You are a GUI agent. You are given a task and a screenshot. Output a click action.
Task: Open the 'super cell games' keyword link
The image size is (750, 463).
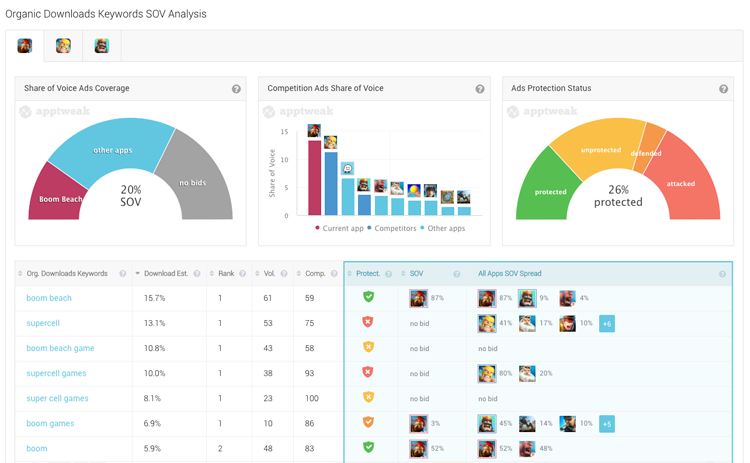(57, 398)
